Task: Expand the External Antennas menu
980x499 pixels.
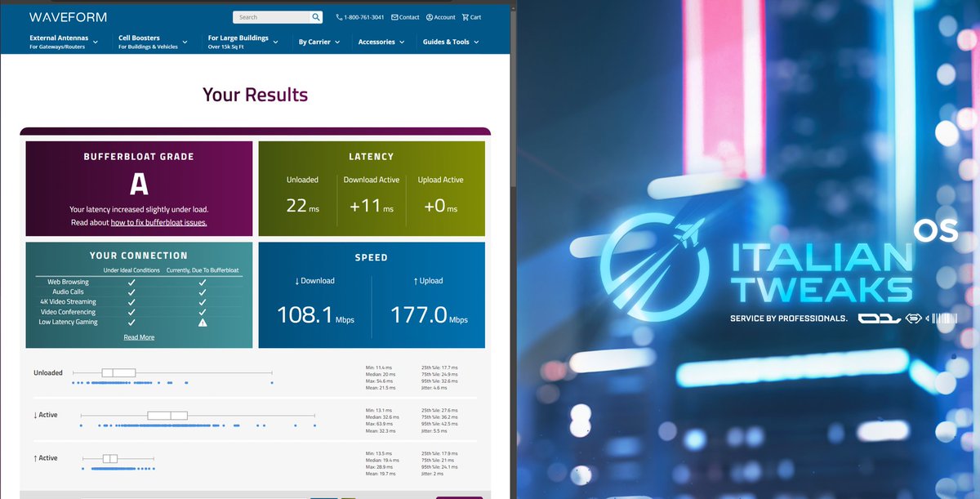Action: pos(64,42)
